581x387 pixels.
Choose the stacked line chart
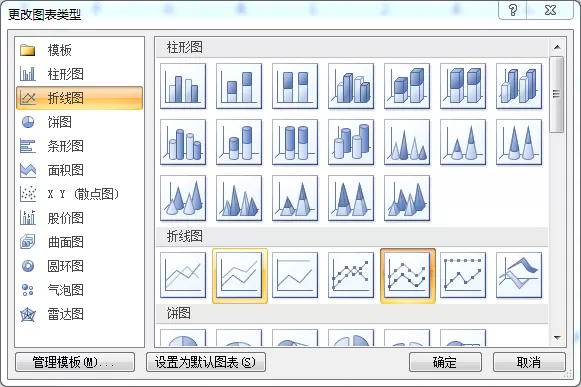[240, 276]
